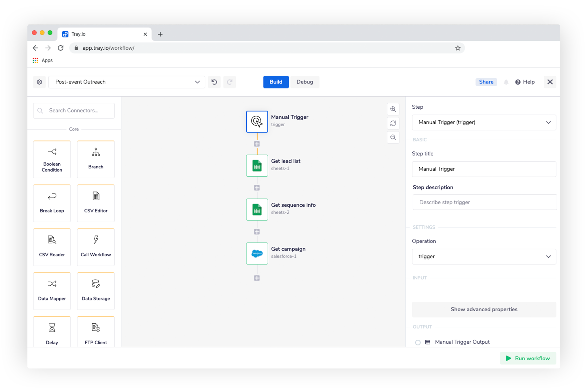
Task: Reset the canvas view with the refresh icon
Action: tap(393, 123)
